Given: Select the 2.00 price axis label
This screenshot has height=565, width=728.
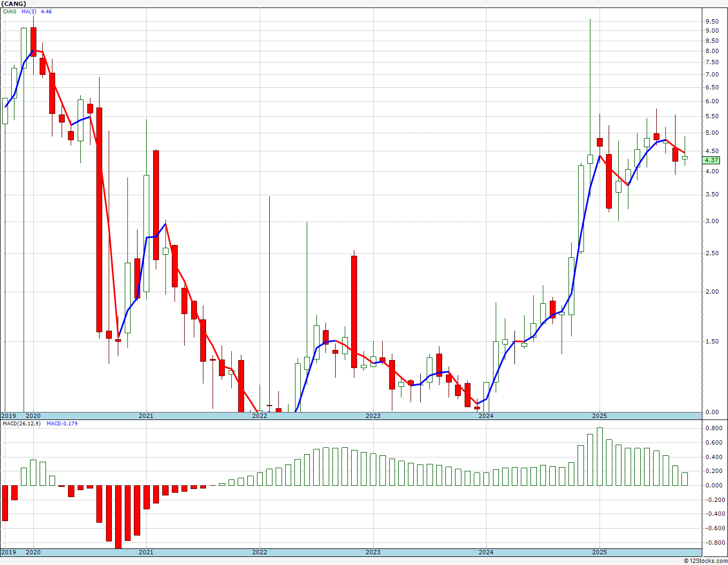Looking at the screenshot, I should pos(711,292).
